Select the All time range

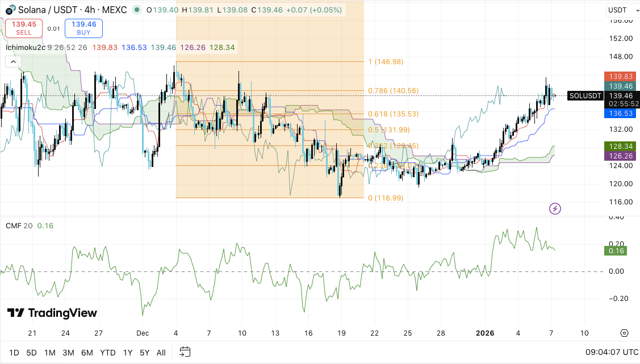click(x=161, y=352)
